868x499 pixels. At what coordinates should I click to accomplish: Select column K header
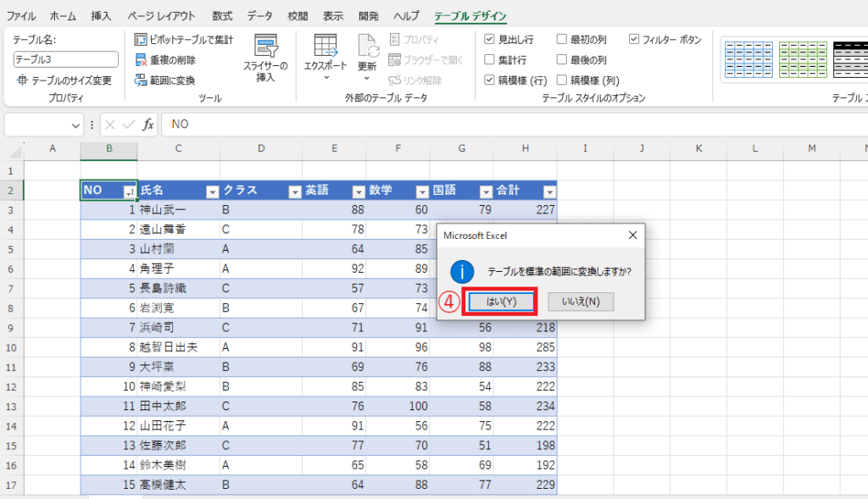pyautogui.click(x=698, y=148)
